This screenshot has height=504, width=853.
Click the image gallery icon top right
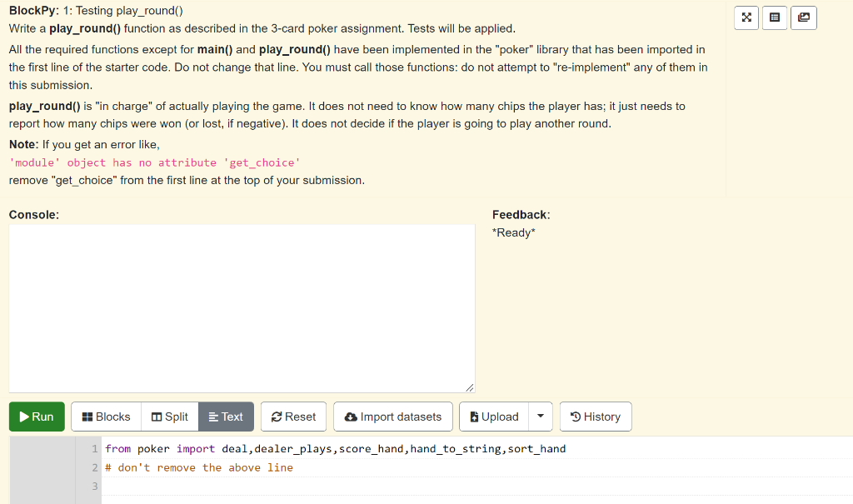(x=803, y=17)
